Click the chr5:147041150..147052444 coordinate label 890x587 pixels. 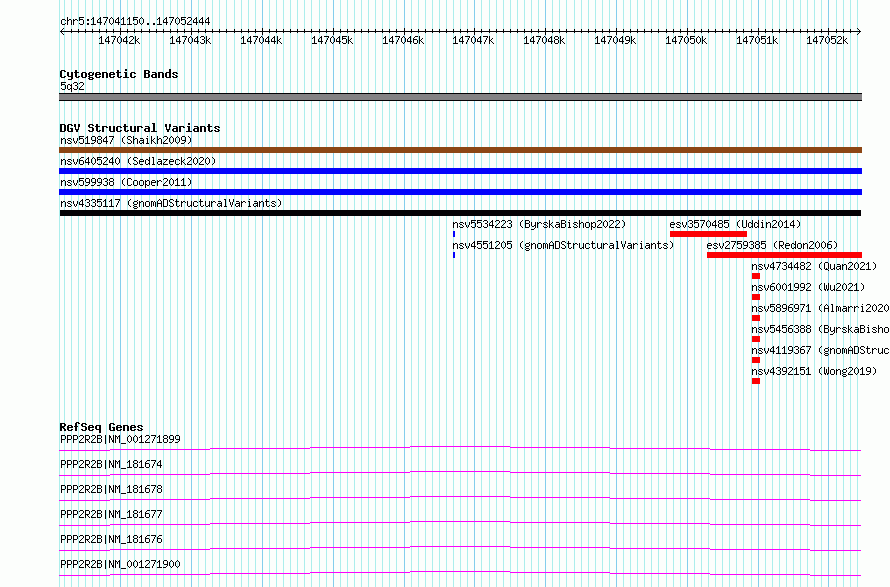pos(135,21)
